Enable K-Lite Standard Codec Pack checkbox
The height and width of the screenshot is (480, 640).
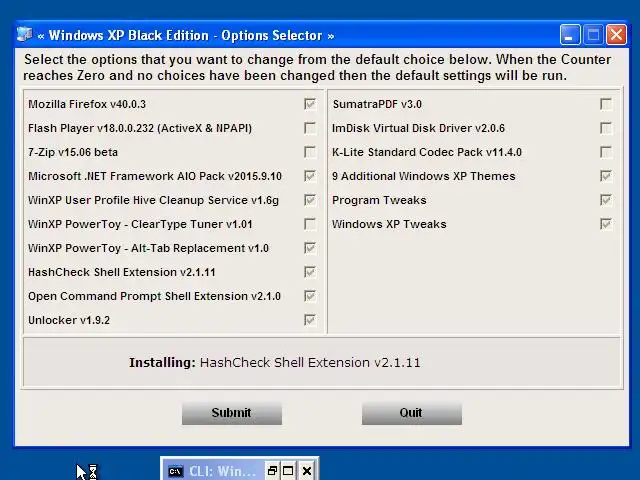click(606, 152)
